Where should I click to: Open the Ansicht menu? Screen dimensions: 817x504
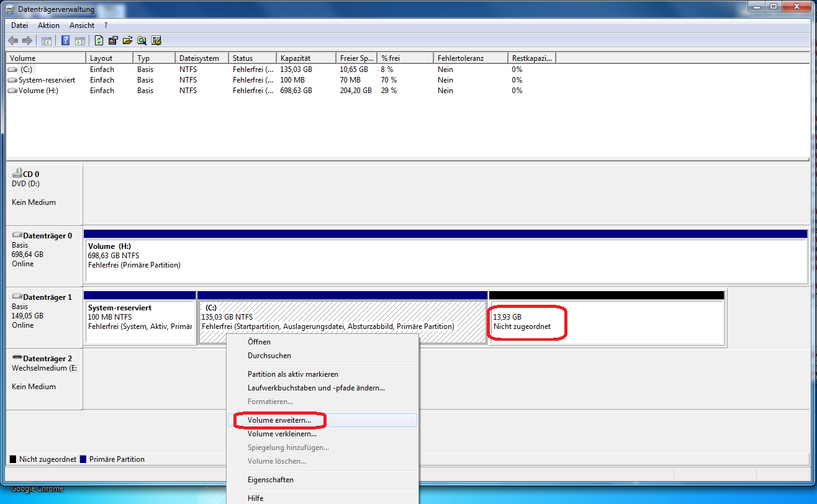click(82, 25)
